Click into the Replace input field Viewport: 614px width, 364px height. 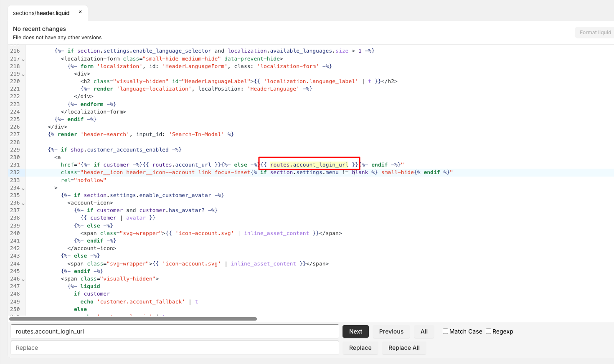tap(175, 348)
